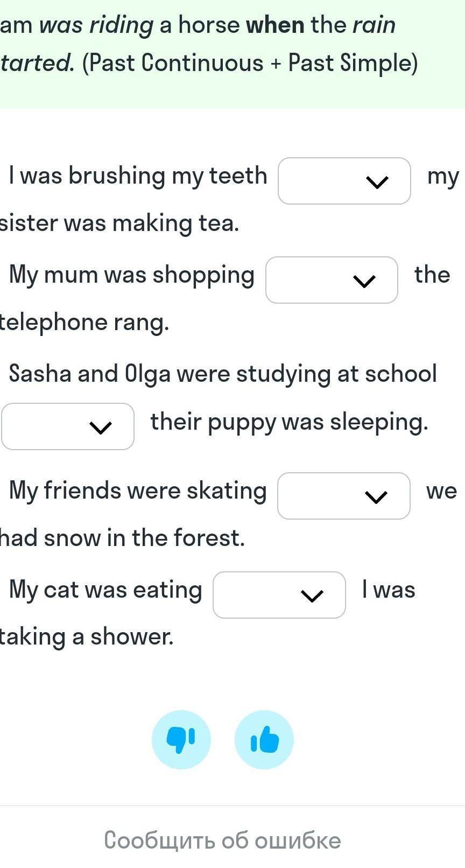
Task: Click the text 'sister was making tea.'
Action: point(119,223)
